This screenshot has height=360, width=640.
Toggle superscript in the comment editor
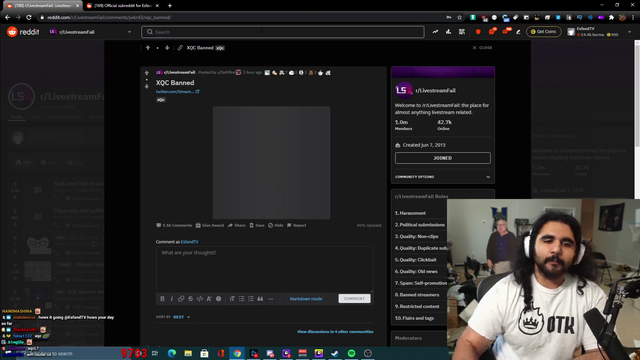tap(209, 299)
